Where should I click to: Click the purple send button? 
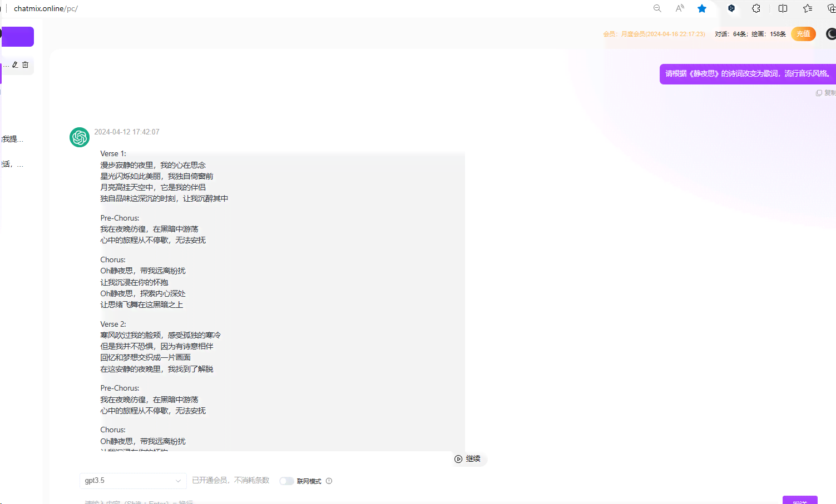click(800, 500)
